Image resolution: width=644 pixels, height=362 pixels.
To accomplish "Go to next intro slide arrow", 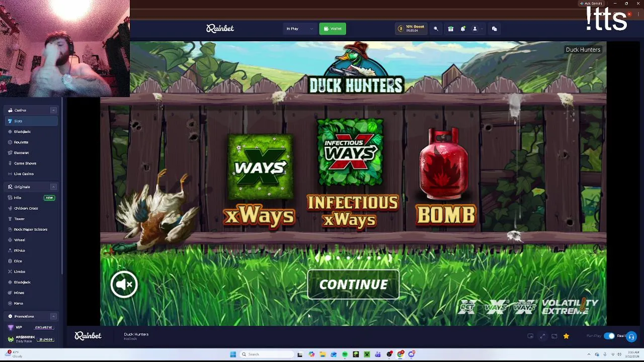I will point(390,258).
